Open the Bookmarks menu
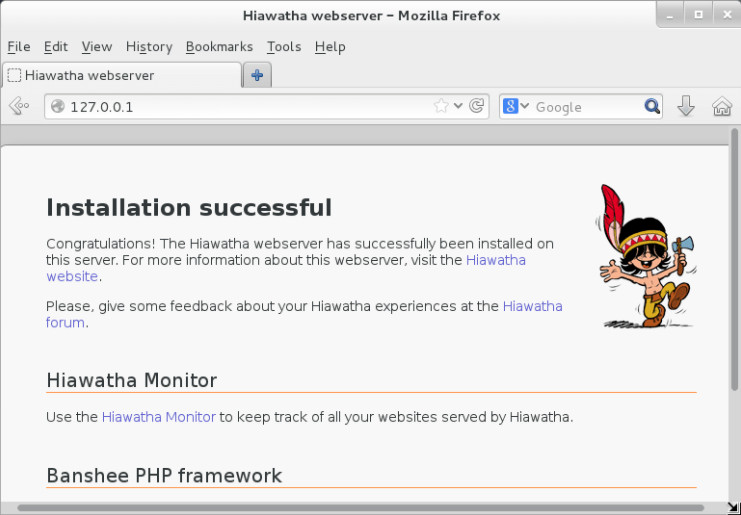This screenshot has width=741, height=515. click(219, 47)
